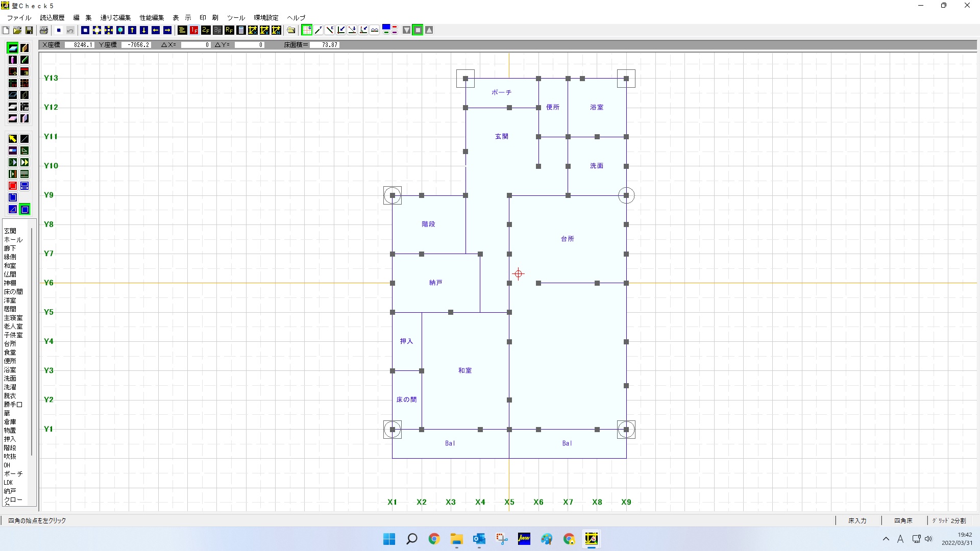The width and height of the screenshot is (980, 551).
Task: Print the drawing with printer icon
Action: [44, 30]
